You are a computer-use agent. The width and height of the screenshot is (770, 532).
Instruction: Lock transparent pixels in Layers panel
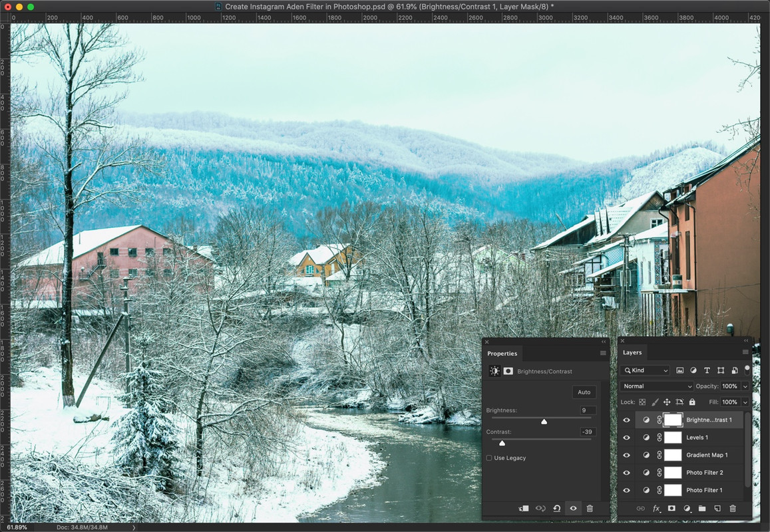coord(642,402)
